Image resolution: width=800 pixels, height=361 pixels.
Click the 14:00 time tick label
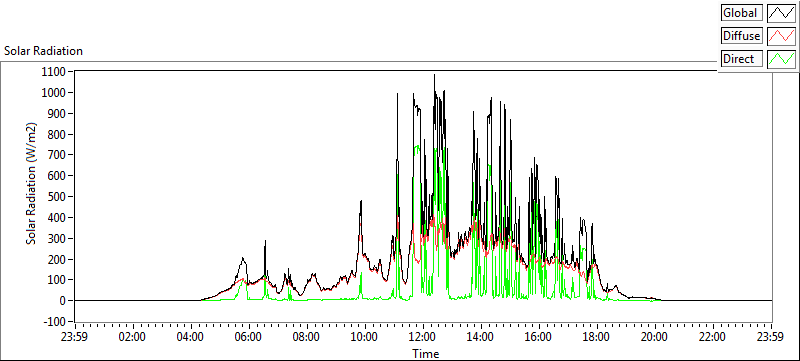tap(481, 337)
